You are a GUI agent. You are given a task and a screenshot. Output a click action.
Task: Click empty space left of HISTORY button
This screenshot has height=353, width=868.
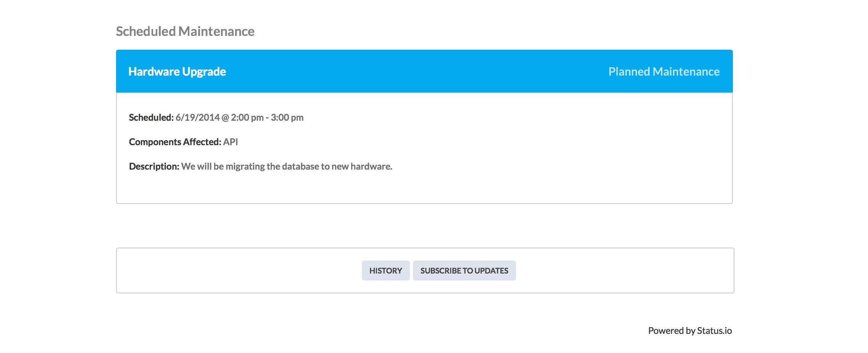[239, 270]
